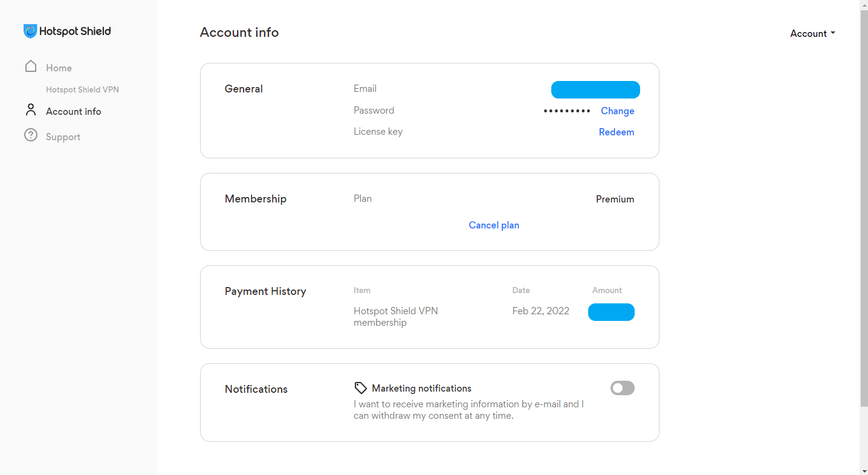
Task: Open Hotspot Shield VPN in the sidebar
Action: (82, 90)
